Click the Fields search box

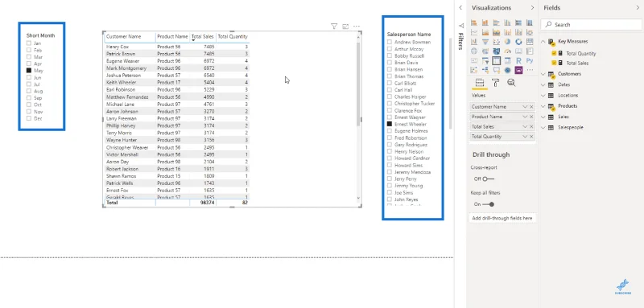tap(592, 25)
